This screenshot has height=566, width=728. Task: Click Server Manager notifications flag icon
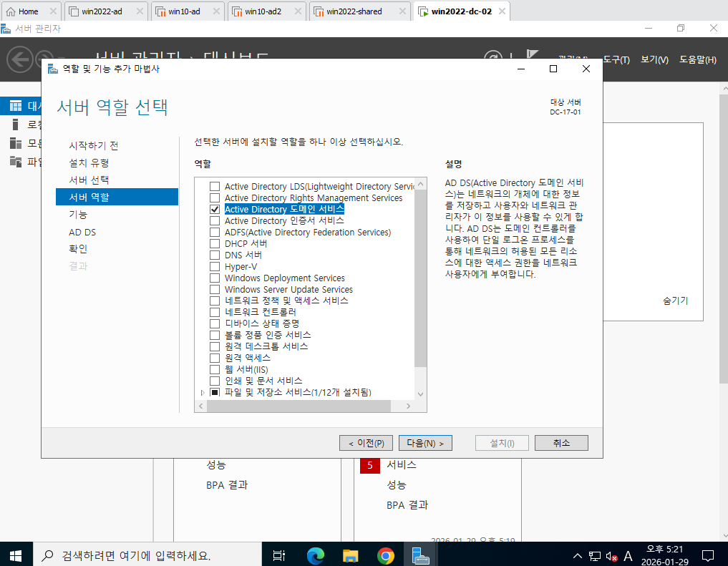[x=532, y=55]
